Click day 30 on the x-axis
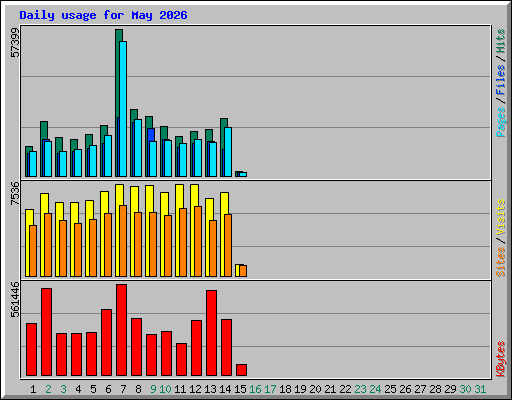 [465, 389]
